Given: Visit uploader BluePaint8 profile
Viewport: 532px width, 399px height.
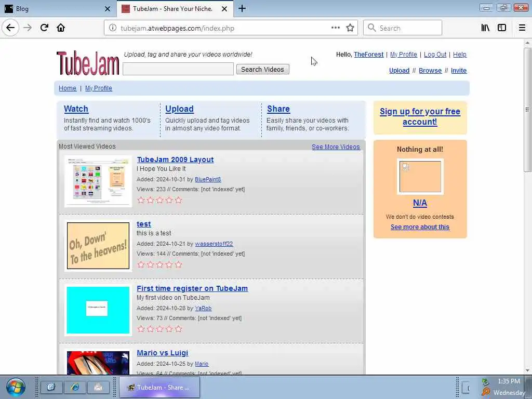Looking at the screenshot, I should [x=208, y=179].
